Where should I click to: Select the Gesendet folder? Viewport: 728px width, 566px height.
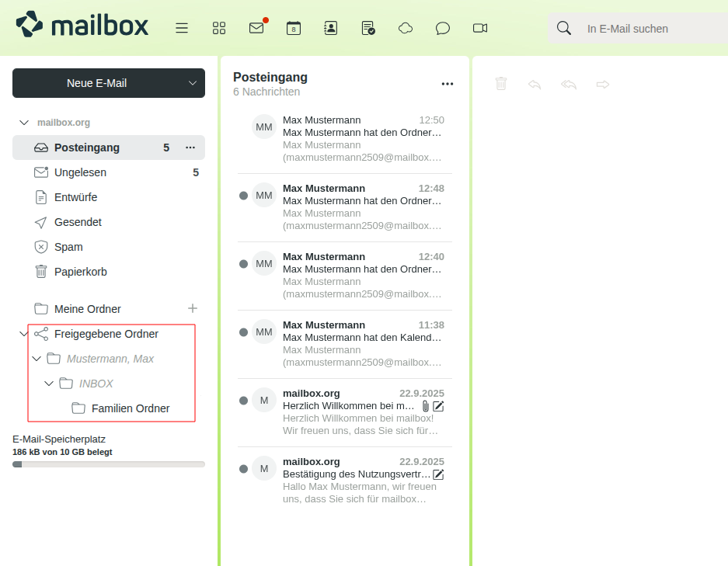78,222
